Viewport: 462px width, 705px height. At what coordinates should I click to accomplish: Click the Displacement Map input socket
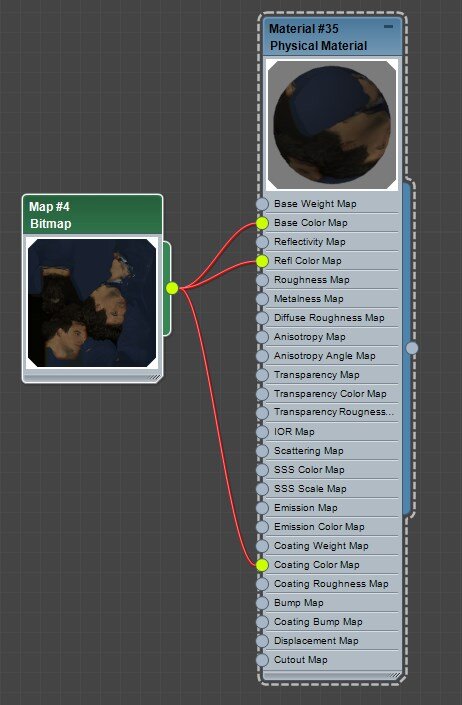pyautogui.click(x=262, y=641)
